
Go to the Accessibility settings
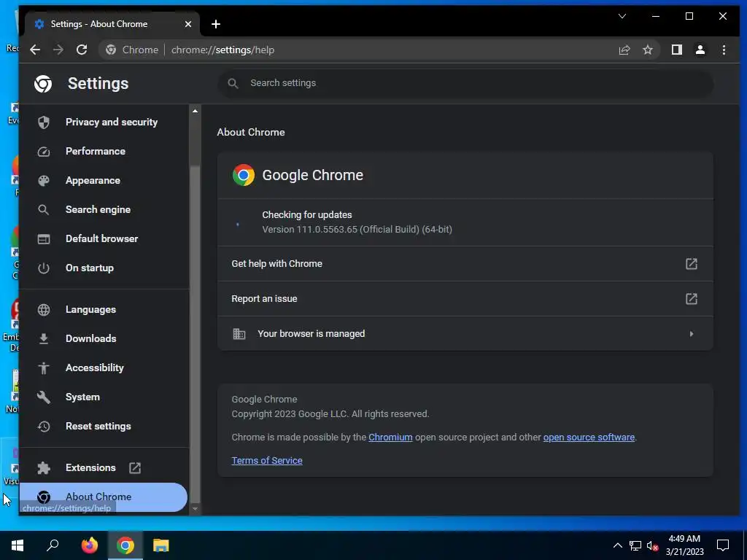(104, 368)
